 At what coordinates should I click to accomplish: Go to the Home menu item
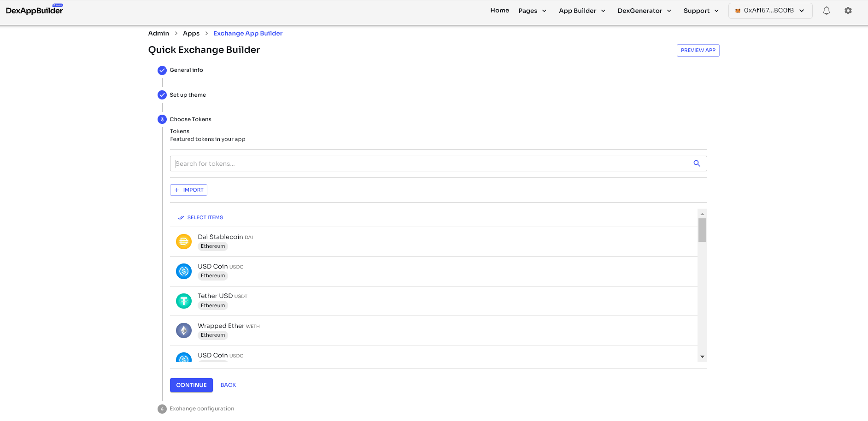click(499, 10)
